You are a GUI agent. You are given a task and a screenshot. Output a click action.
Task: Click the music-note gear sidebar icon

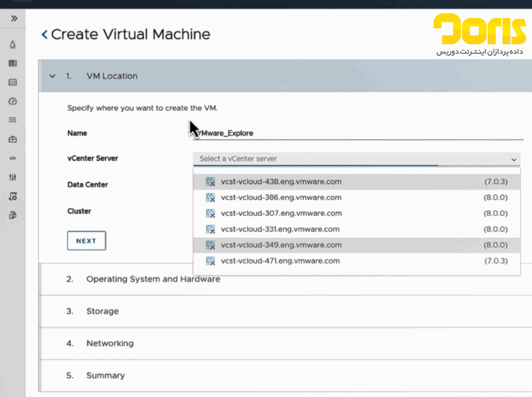[x=13, y=197]
